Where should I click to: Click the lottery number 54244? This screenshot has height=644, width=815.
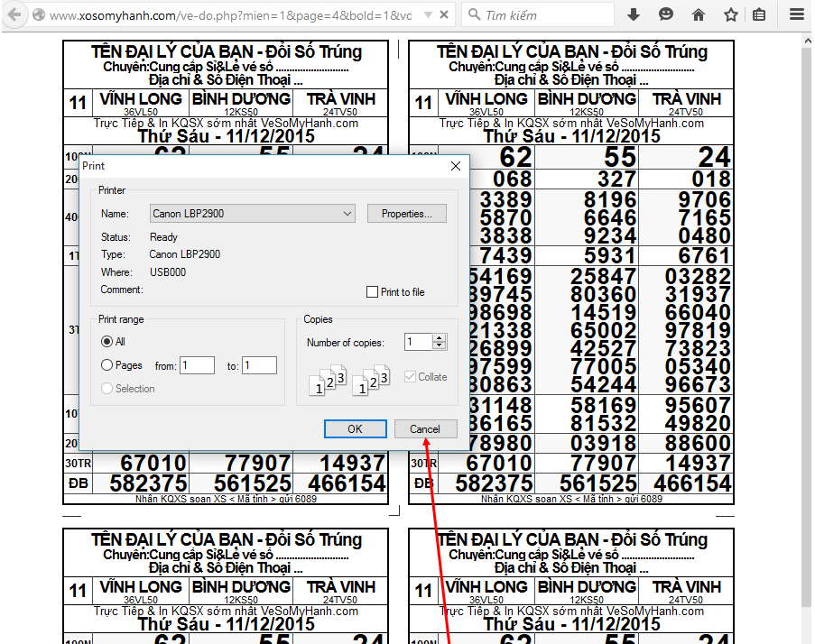coord(604,384)
